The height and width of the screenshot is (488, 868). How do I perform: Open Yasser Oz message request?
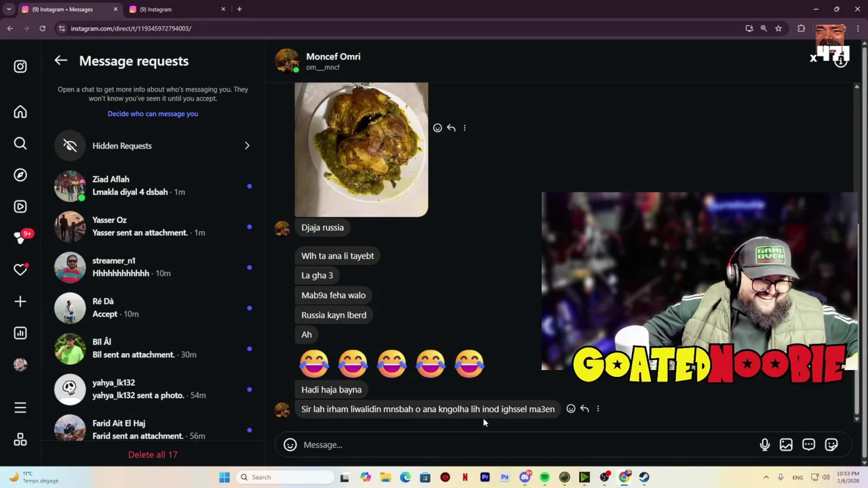pos(153,226)
